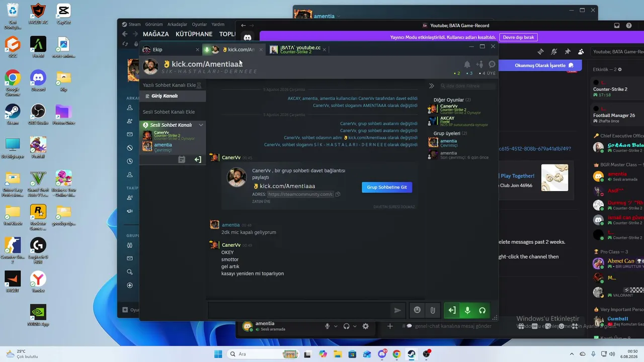This screenshot has width=644, height=362.
Task: Go to KÜTÜPHANE in Steam navigation
Action: (x=194, y=34)
